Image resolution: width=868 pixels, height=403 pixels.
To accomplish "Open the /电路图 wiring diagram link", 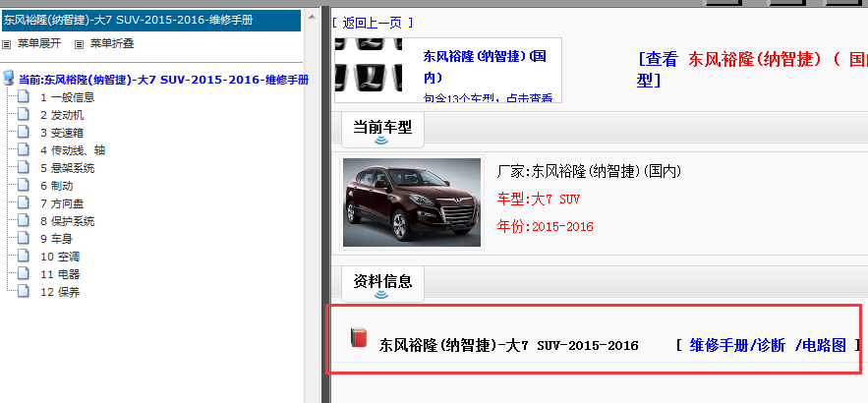I will coord(821,345).
